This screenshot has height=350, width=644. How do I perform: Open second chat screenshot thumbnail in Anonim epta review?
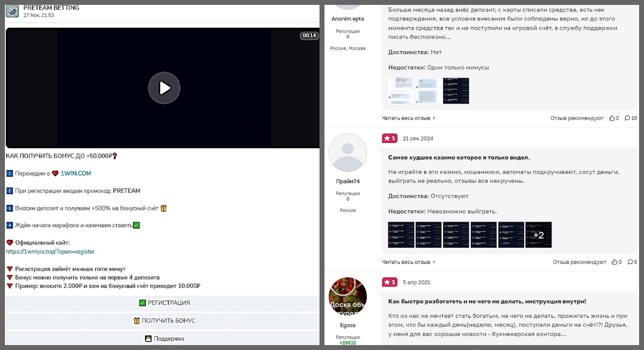point(428,91)
